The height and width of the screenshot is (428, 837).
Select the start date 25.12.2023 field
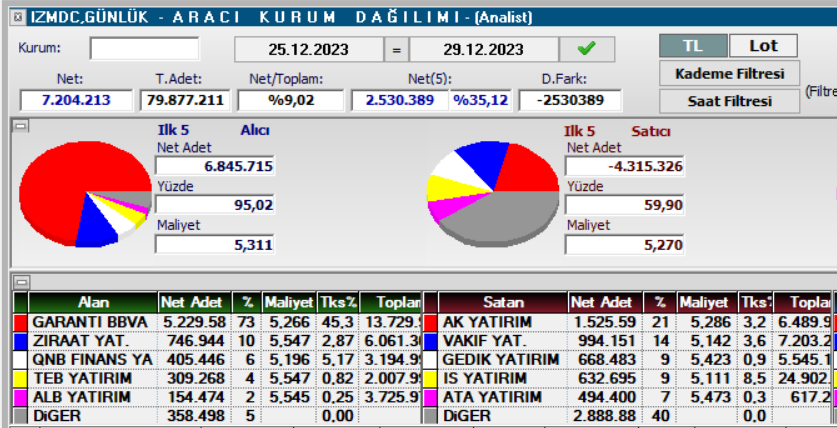pyautogui.click(x=309, y=50)
